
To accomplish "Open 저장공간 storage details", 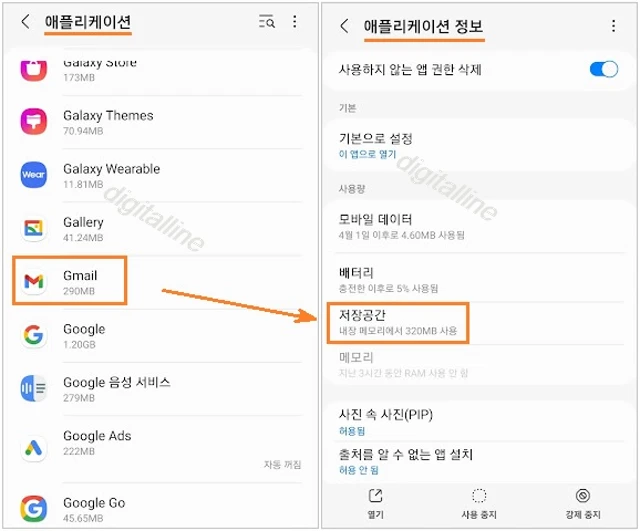I will 479,322.
